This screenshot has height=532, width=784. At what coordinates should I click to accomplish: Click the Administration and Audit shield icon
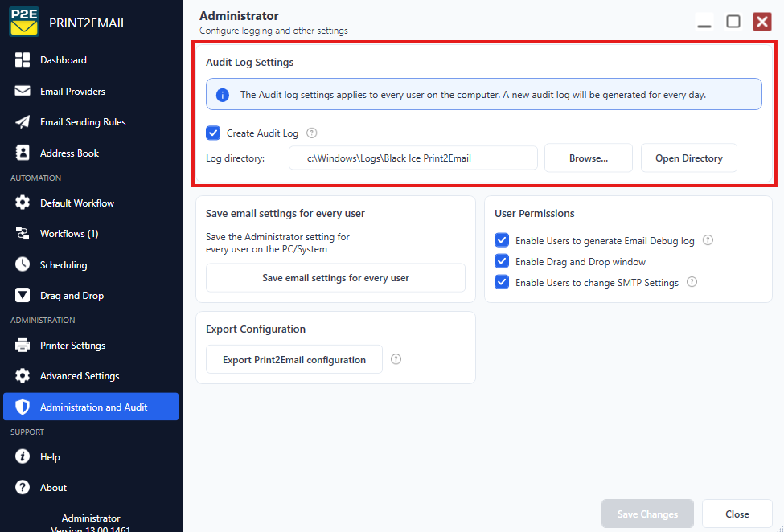(x=23, y=407)
